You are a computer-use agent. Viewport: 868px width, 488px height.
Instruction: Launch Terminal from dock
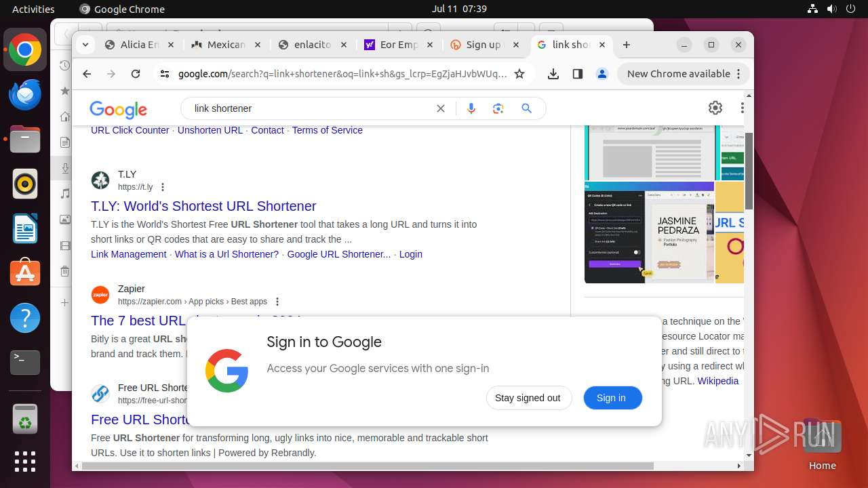pos(25,363)
